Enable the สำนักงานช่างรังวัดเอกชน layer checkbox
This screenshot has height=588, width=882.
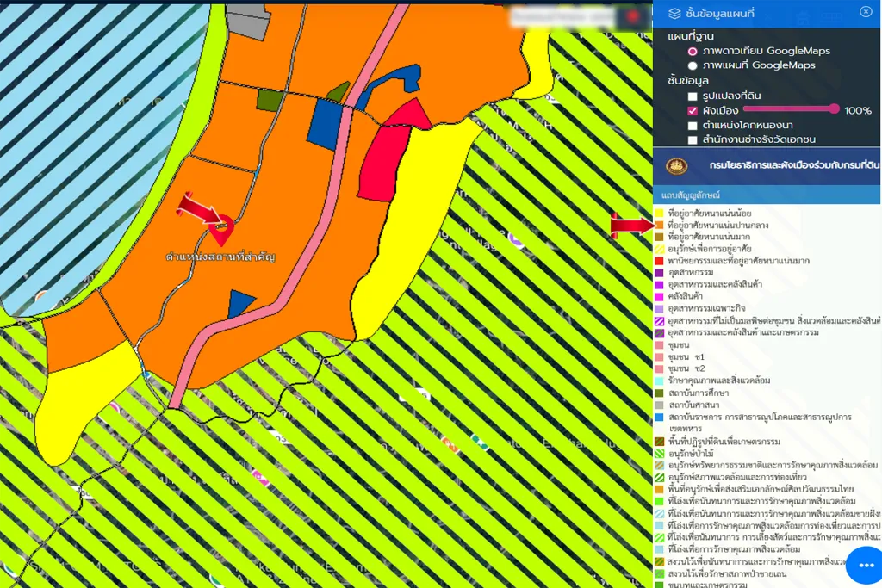tap(693, 140)
